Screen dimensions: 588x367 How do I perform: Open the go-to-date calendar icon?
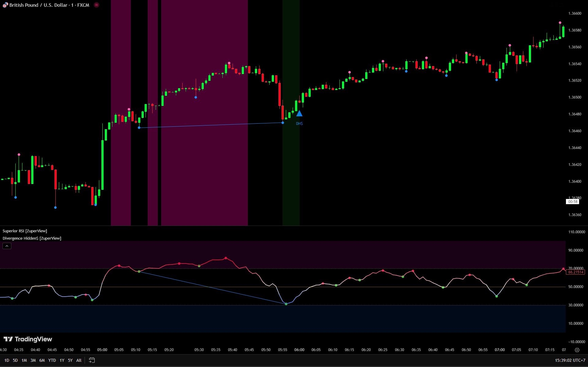coord(92,360)
